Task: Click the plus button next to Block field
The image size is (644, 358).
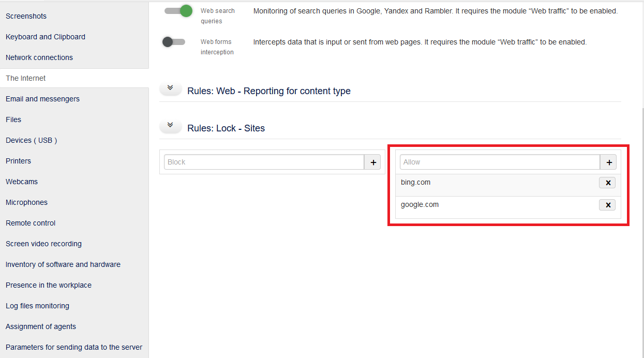Action: (x=372, y=162)
